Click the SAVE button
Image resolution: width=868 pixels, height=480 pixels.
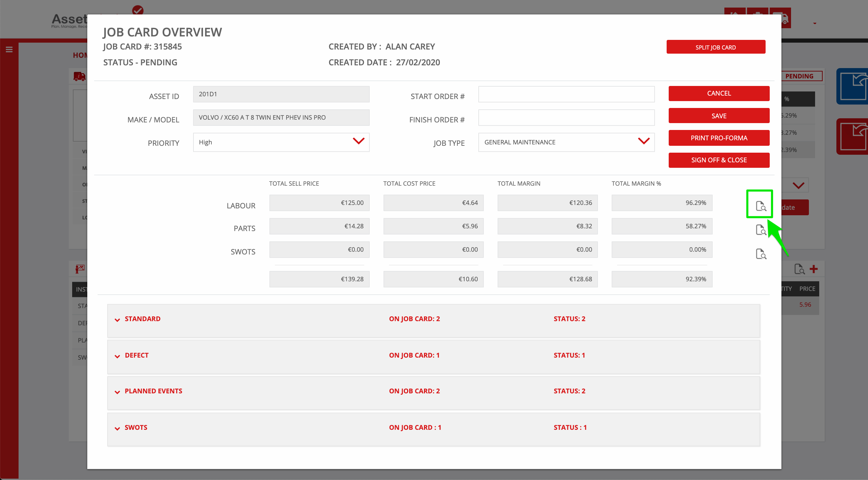tap(719, 116)
